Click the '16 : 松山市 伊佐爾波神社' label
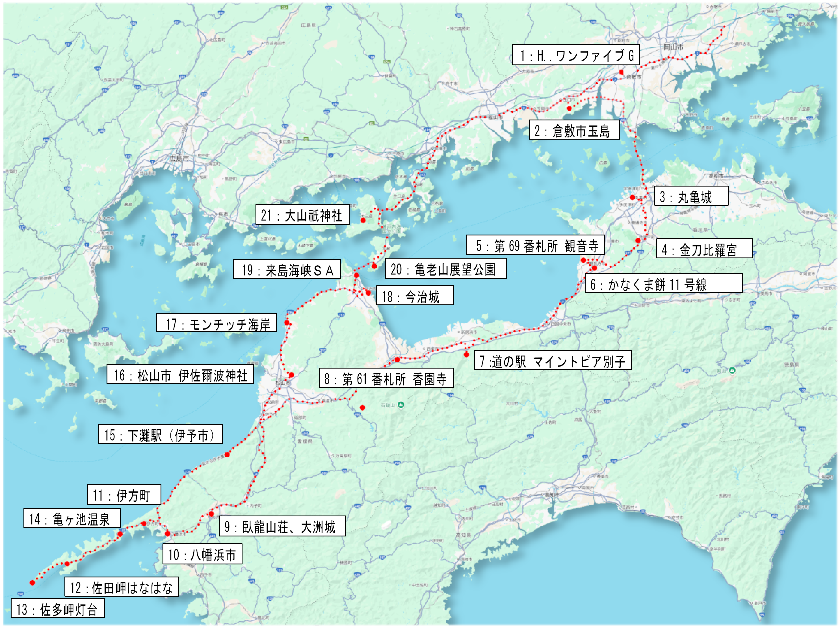The width and height of the screenshot is (840, 628). (180, 374)
